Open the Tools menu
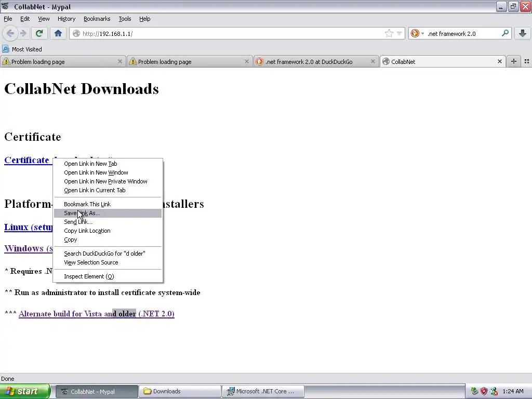532x399 pixels. pyautogui.click(x=125, y=19)
